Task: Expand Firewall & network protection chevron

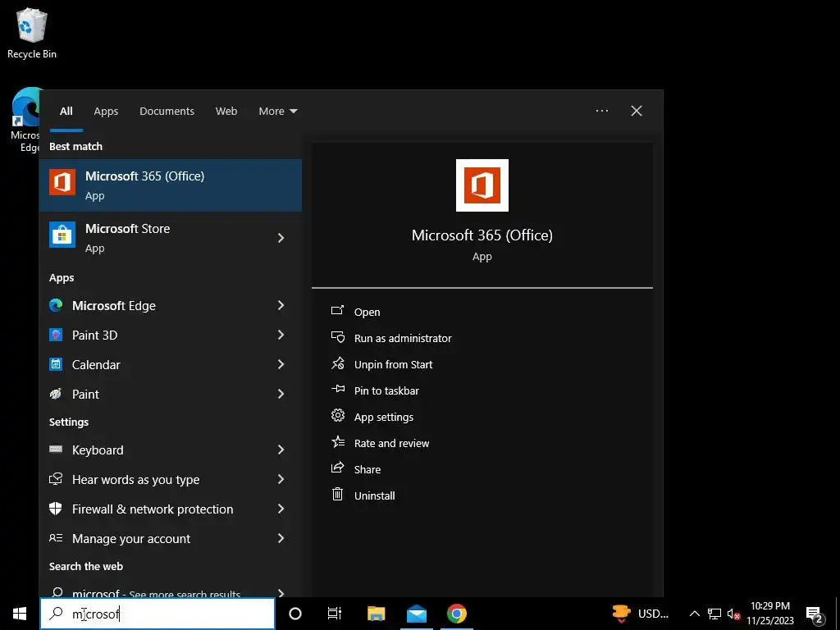Action: click(281, 509)
